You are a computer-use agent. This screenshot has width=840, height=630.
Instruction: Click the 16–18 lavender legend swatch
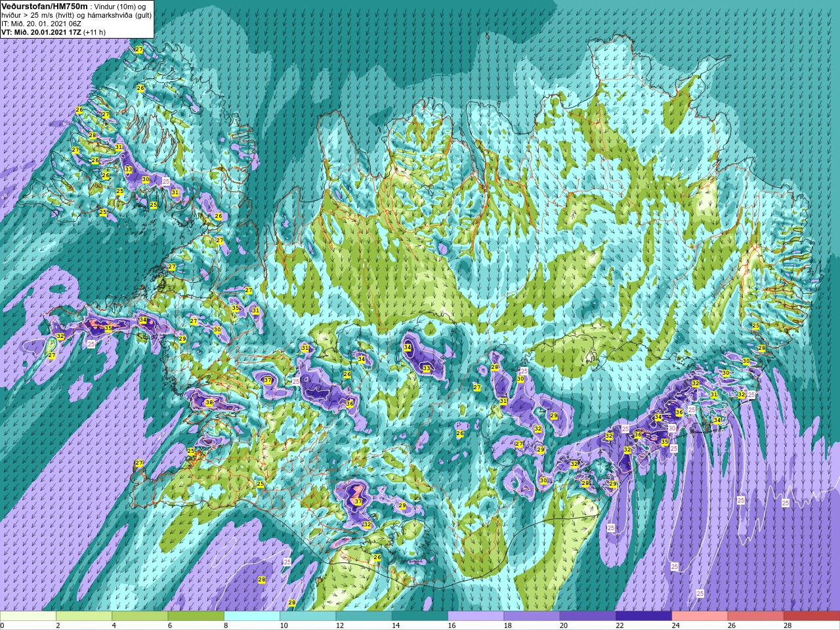pos(476,616)
